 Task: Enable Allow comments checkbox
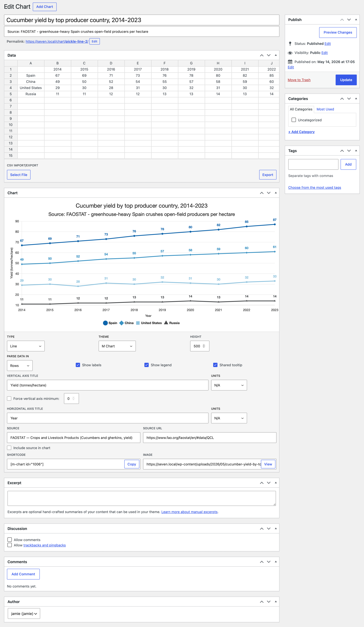[10, 539]
